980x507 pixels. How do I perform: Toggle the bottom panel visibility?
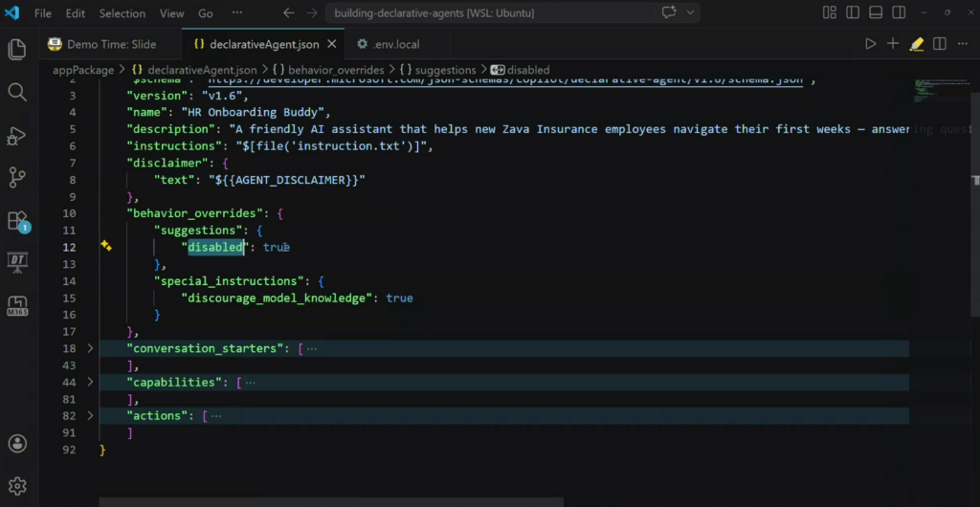coord(873,13)
